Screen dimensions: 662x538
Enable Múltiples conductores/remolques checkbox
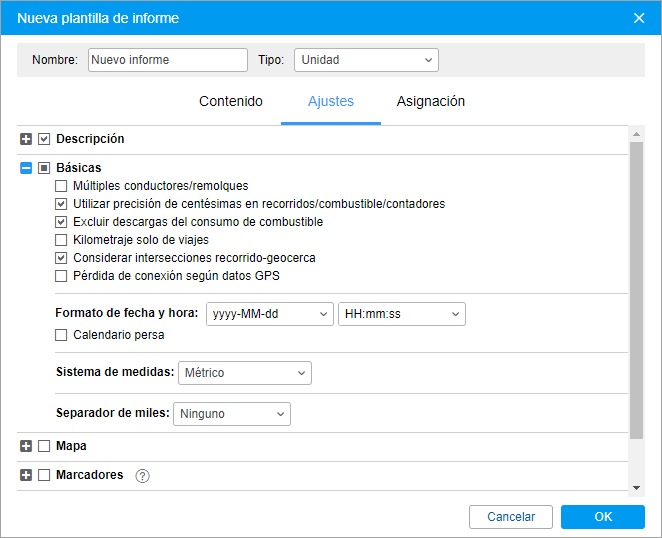tap(62, 186)
